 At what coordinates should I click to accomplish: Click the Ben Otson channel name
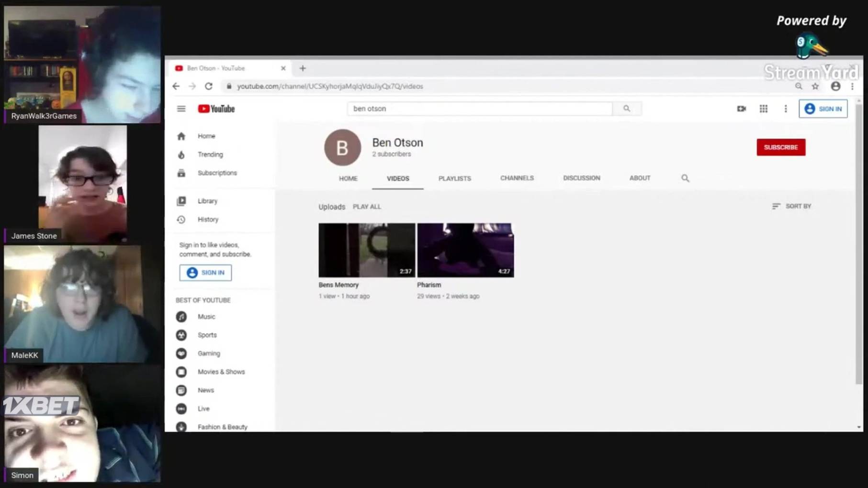coord(397,143)
